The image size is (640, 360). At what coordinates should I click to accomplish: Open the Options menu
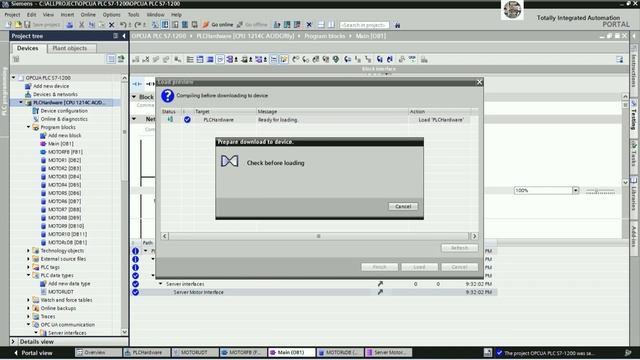point(111,15)
